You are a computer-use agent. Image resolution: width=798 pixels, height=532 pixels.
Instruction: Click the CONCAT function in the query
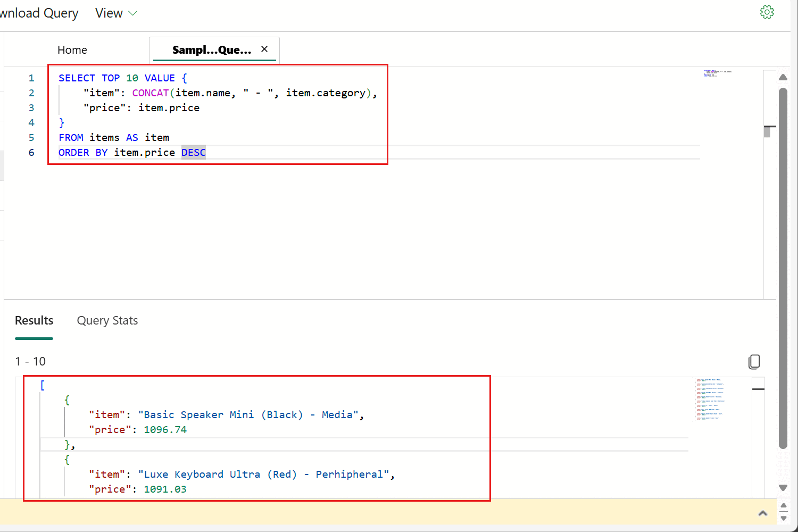pos(151,93)
